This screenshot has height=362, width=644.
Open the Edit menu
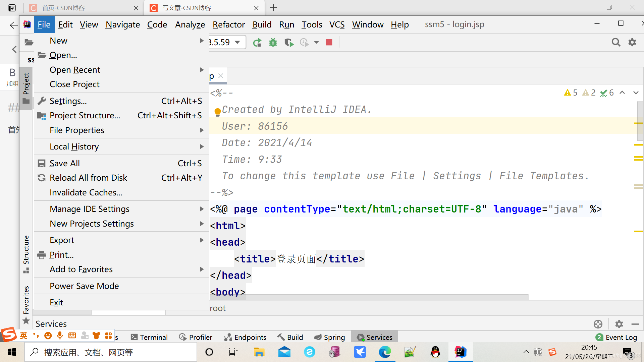click(65, 24)
